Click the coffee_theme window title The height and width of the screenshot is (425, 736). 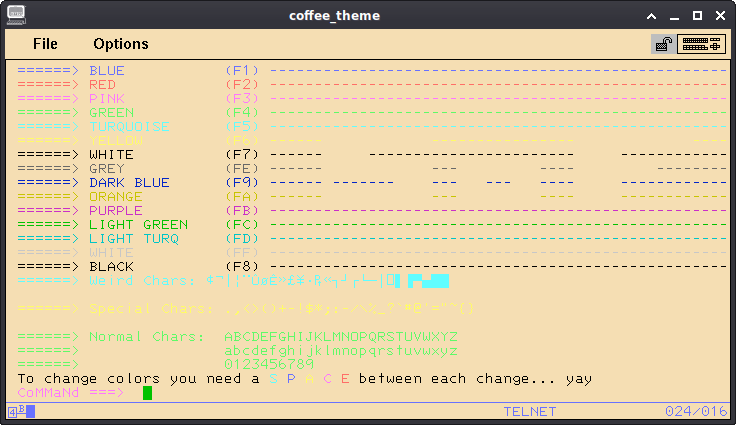334,15
